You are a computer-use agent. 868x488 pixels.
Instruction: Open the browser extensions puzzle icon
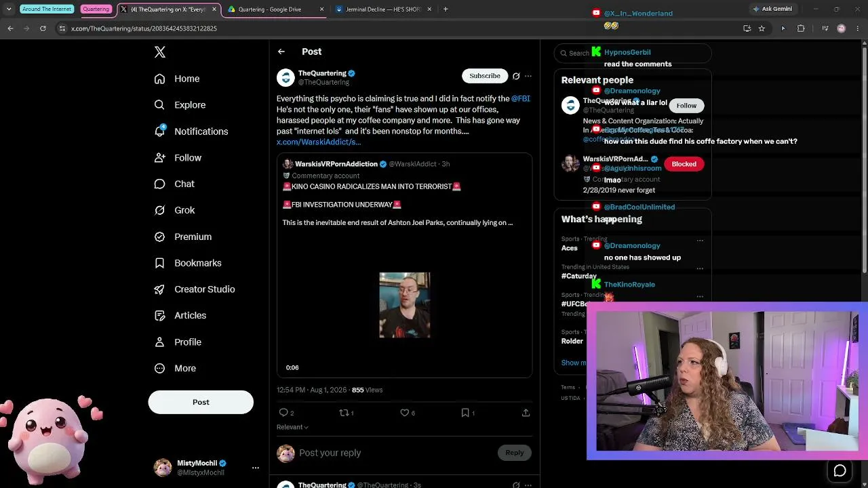pyautogui.click(x=801, y=28)
